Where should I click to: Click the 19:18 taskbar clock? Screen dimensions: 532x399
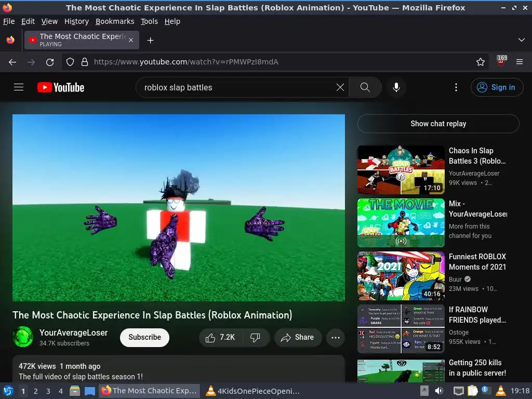point(520,391)
